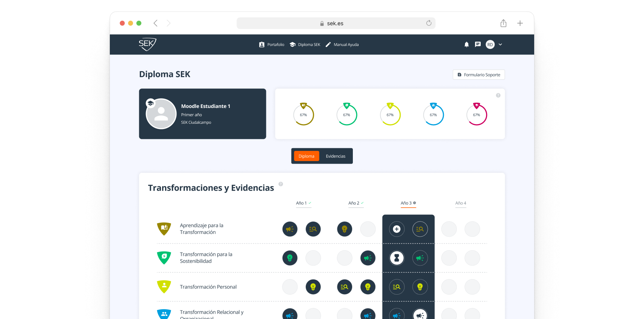This screenshot has height=319, width=644.
Task: Click the green 67% progress ring
Action: pos(347,114)
